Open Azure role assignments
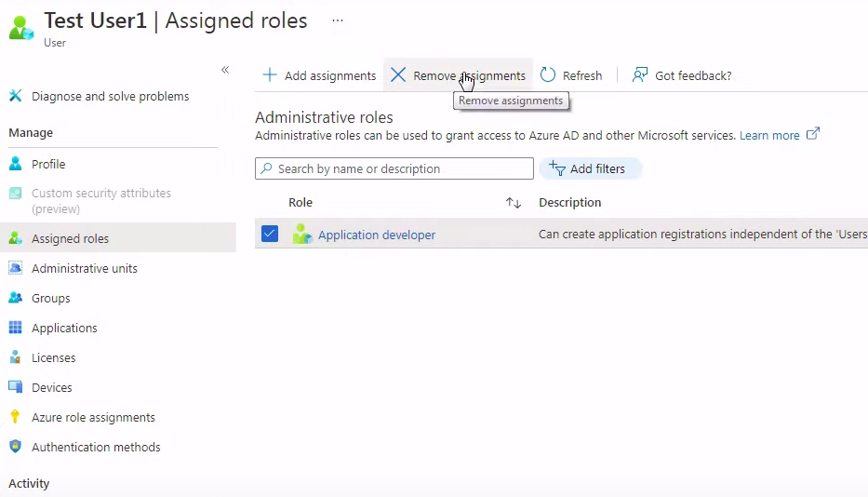Viewport: 868px width, 497px height. pos(93,417)
